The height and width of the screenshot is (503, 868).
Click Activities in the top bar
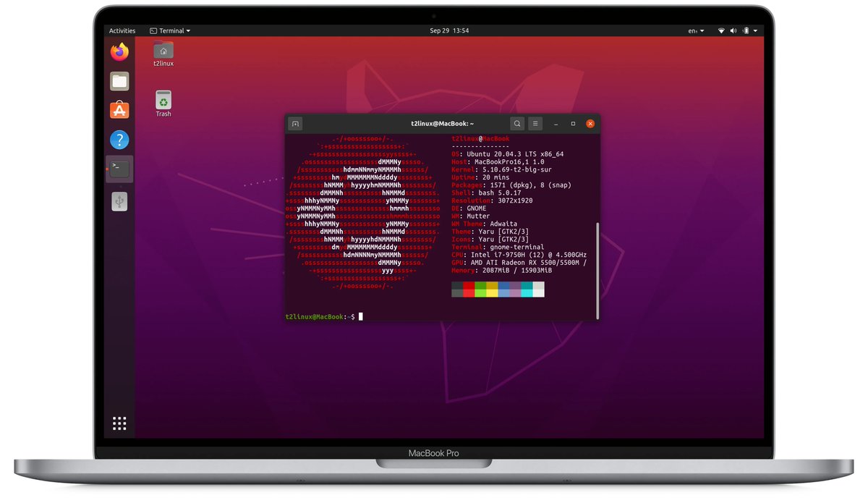coord(122,31)
